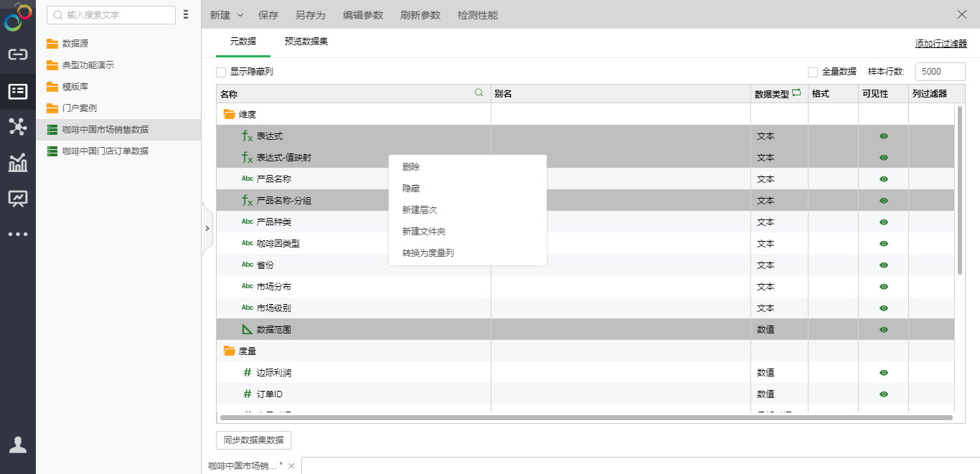Screen dimensions: 980x474
Task: Click the 样本行数 input field
Action: click(940, 72)
